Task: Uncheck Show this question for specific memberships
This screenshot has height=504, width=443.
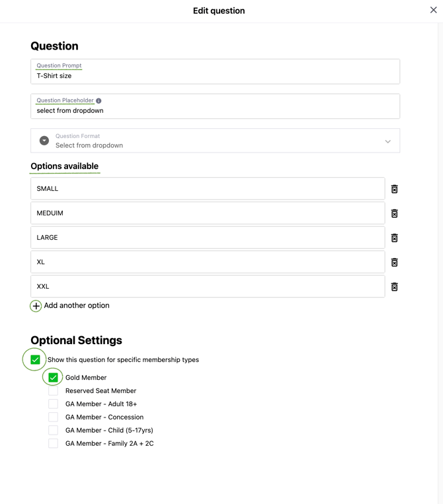Action: coord(36,360)
